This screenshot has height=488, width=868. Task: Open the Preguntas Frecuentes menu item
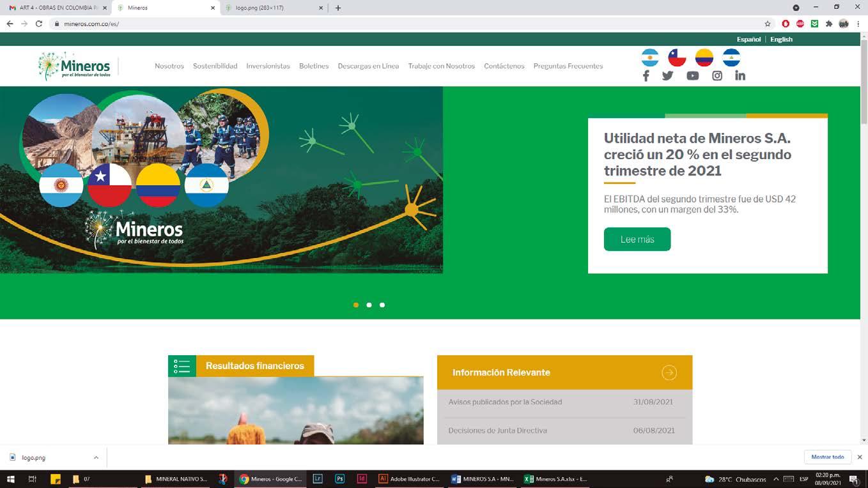568,66
